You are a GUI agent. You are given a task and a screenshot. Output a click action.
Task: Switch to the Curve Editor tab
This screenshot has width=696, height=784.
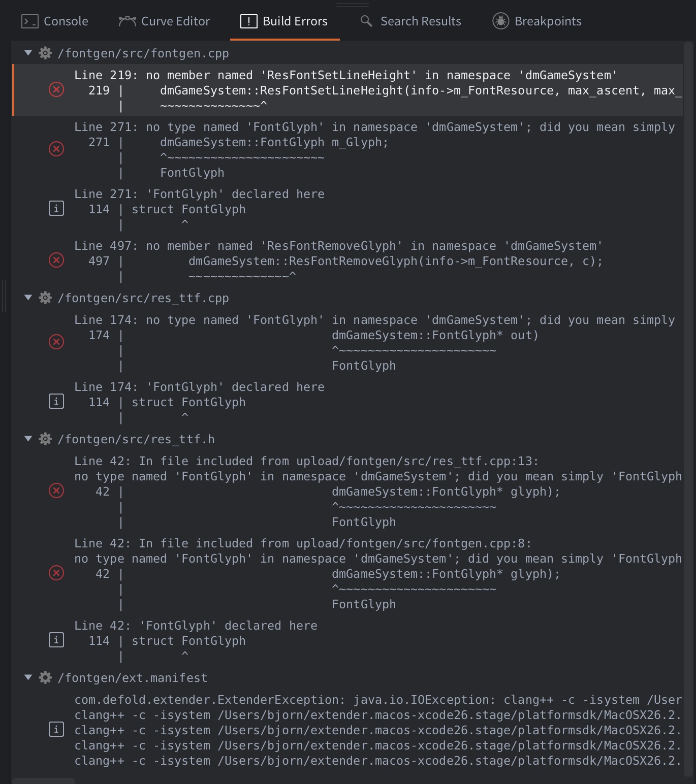coord(164,21)
